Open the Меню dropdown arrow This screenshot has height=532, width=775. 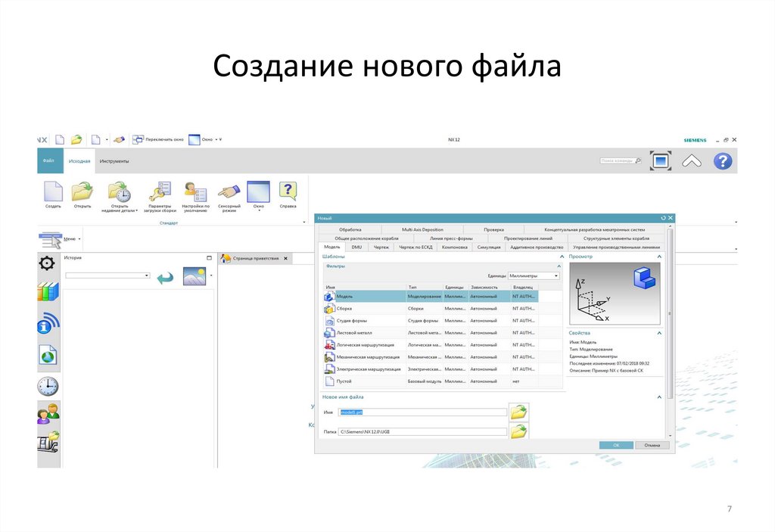pyautogui.click(x=79, y=239)
